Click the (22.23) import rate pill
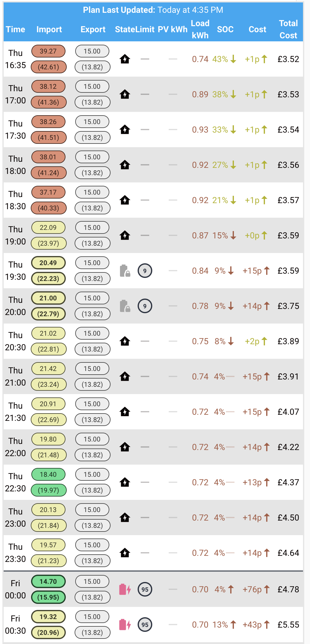Screen dimensions: 310x644 48,279
